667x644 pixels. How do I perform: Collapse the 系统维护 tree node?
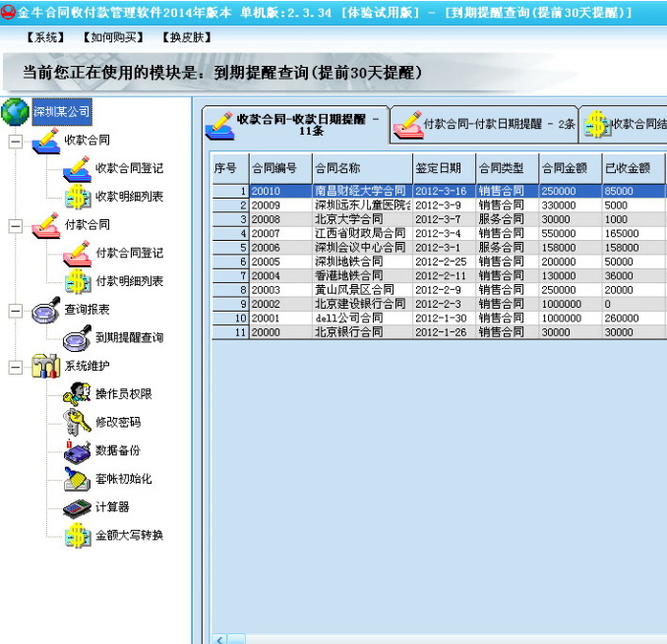[16, 368]
